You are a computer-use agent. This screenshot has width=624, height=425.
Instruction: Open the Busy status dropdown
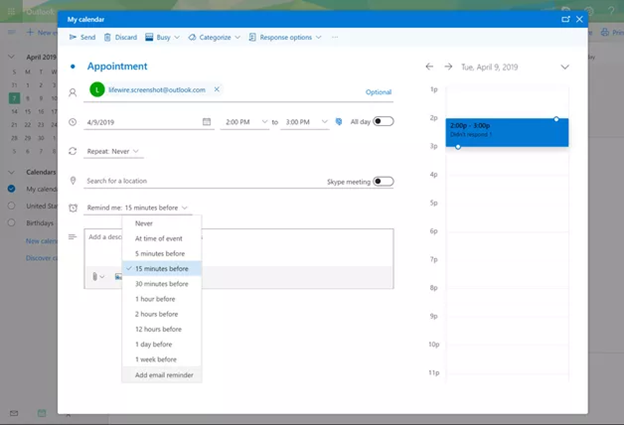(162, 37)
